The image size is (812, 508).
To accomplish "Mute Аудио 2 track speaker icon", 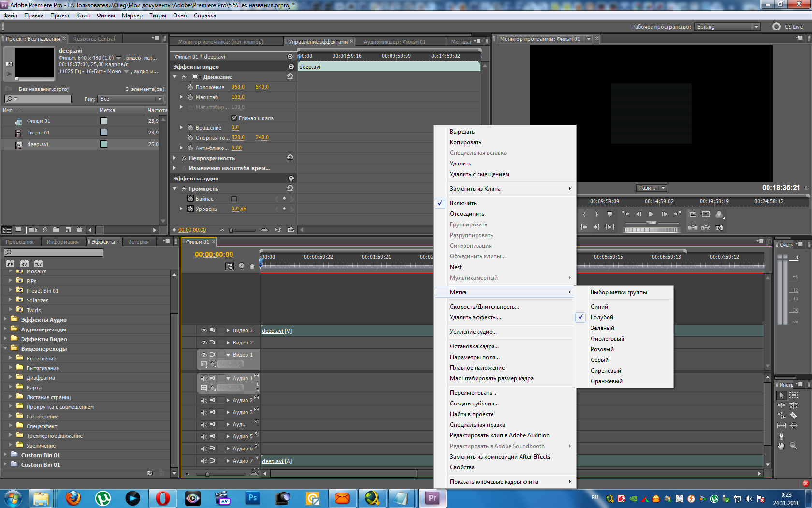I will 204,400.
